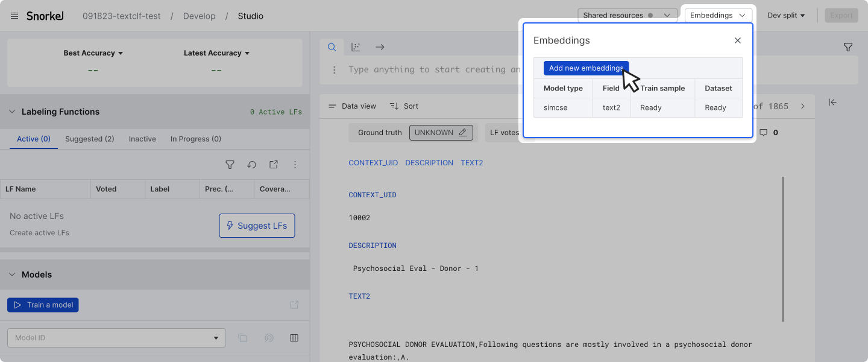Click the LF table filter icon

tap(230, 165)
